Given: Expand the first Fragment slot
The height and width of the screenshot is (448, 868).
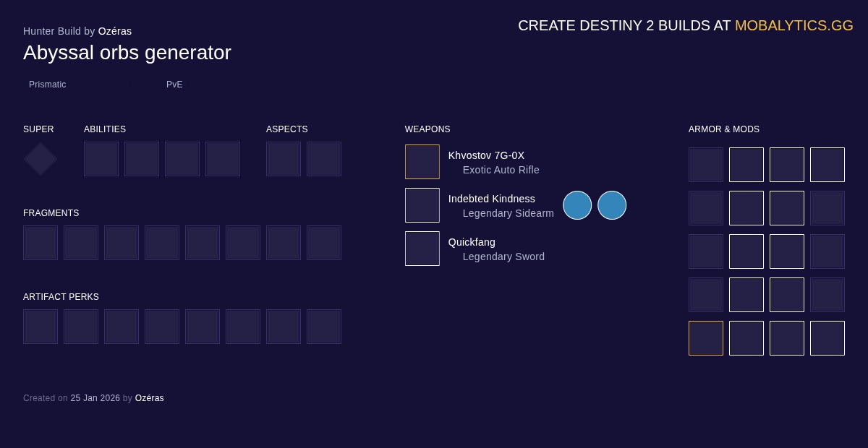Looking at the screenshot, I should (x=41, y=242).
